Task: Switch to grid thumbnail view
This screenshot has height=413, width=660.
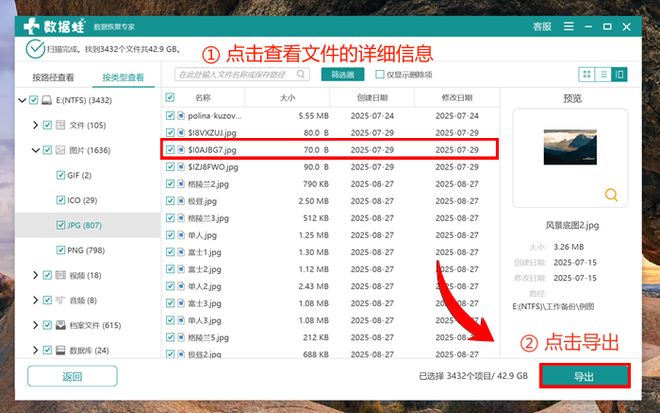Action: click(x=586, y=75)
